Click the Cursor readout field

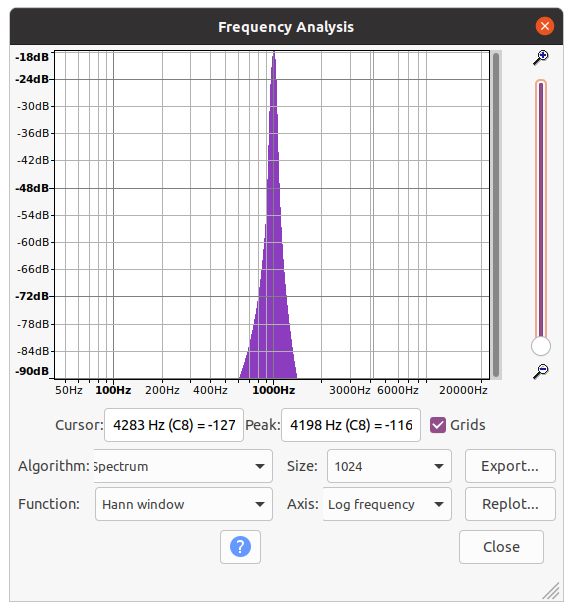tap(174, 425)
